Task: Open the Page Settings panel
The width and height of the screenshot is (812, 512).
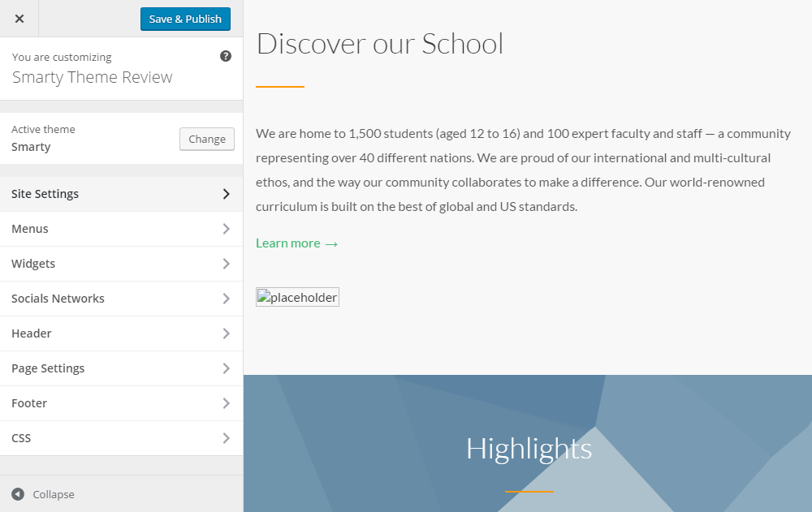Action: 121,368
